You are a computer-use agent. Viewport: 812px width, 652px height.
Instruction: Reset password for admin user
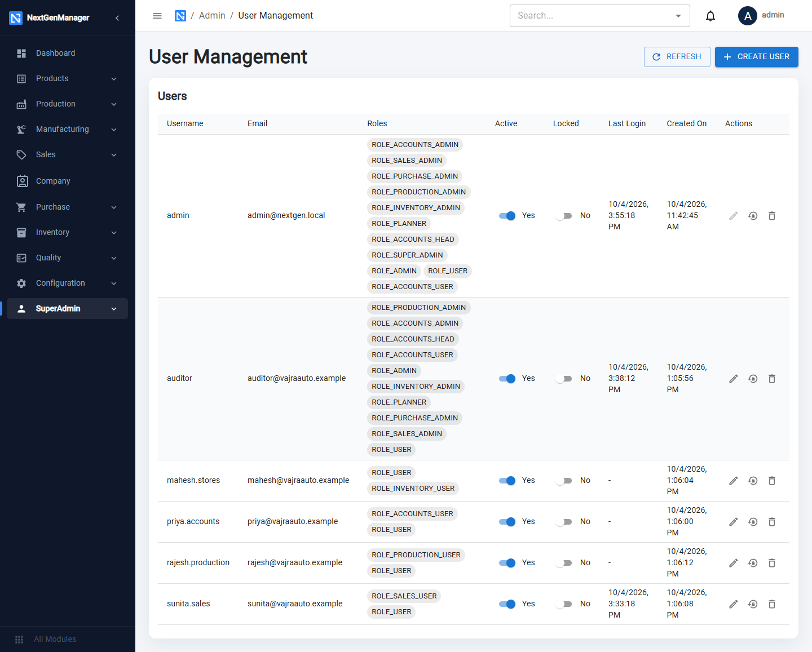pos(753,216)
